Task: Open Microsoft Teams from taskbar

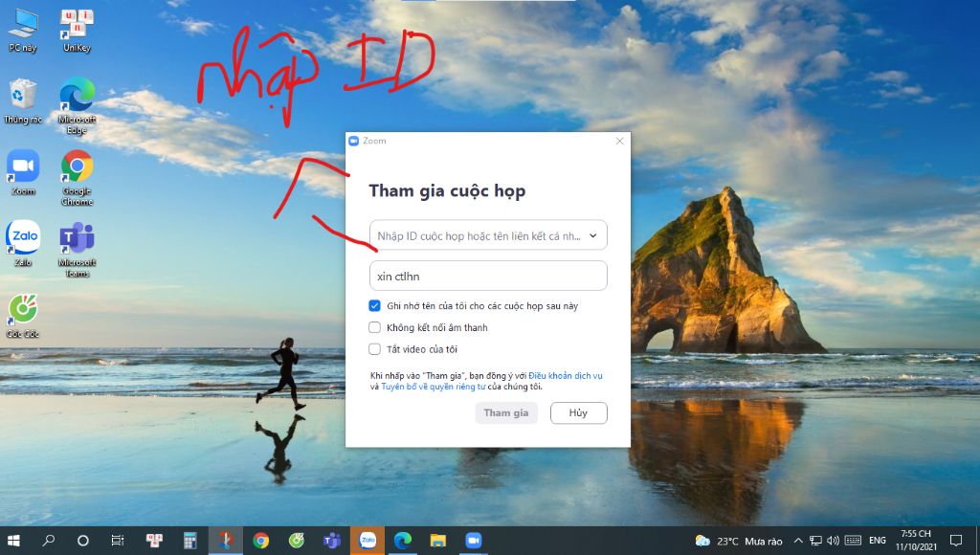Action: click(x=332, y=541)
